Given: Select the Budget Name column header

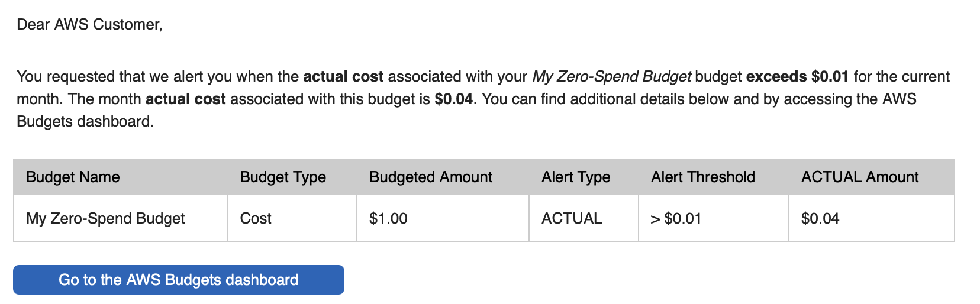Looking at the screenshot, I should pyautogui.click(x=73, y=177).
